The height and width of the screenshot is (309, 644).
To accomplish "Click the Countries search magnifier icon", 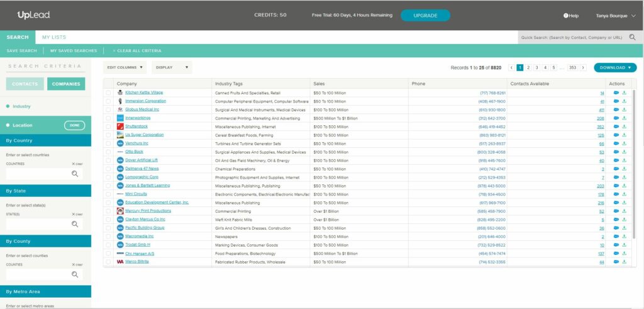I will (x=75, y=174).
